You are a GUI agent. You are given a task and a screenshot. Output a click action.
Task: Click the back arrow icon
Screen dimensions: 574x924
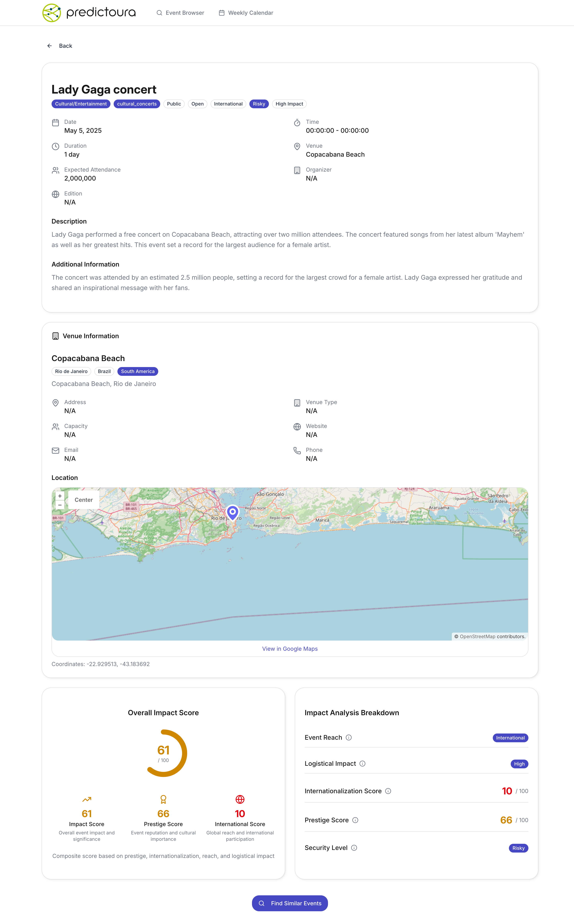49,46
